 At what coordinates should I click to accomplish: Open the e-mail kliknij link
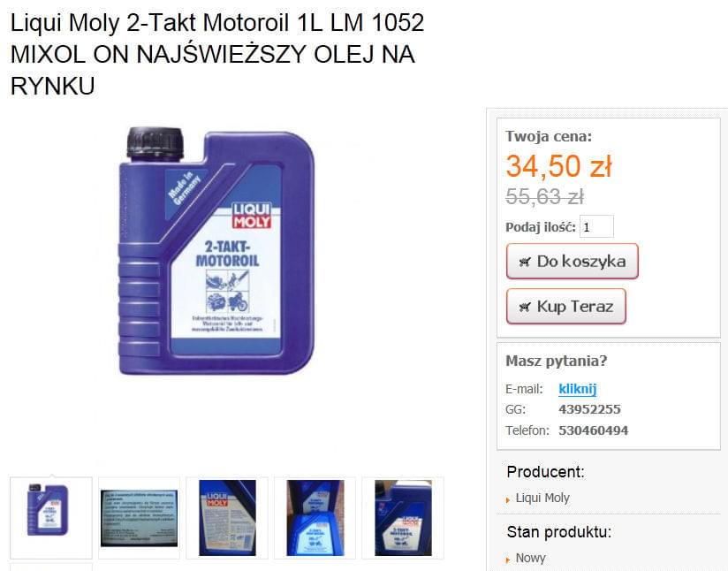tap(577, 388)
